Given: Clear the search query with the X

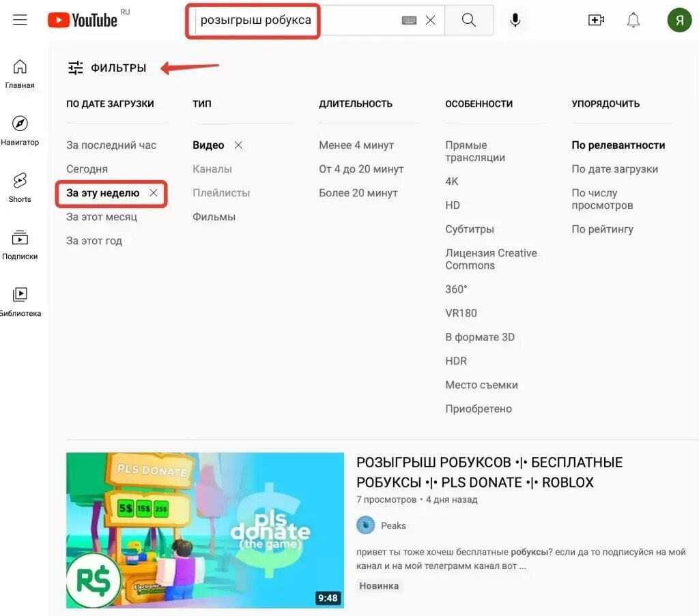Looking at the screenshot, I should click(x=430, y=20).
